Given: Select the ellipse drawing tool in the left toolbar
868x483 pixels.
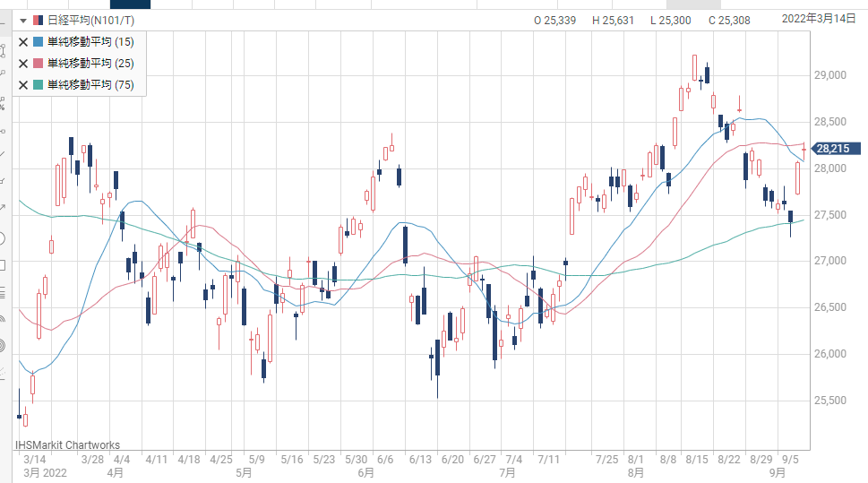Looking at the screenshot, I should coord(3,238).
